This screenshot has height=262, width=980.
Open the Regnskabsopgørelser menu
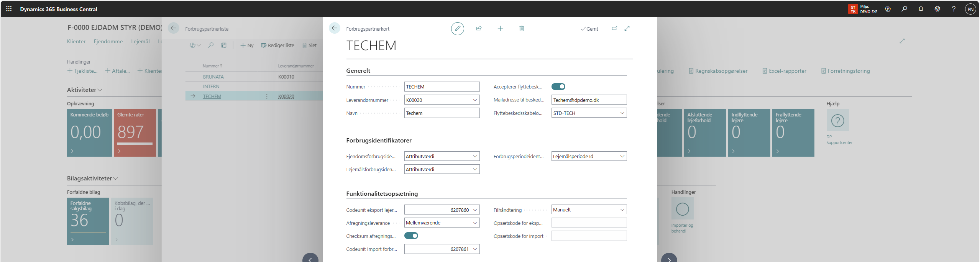click(718, 71)
